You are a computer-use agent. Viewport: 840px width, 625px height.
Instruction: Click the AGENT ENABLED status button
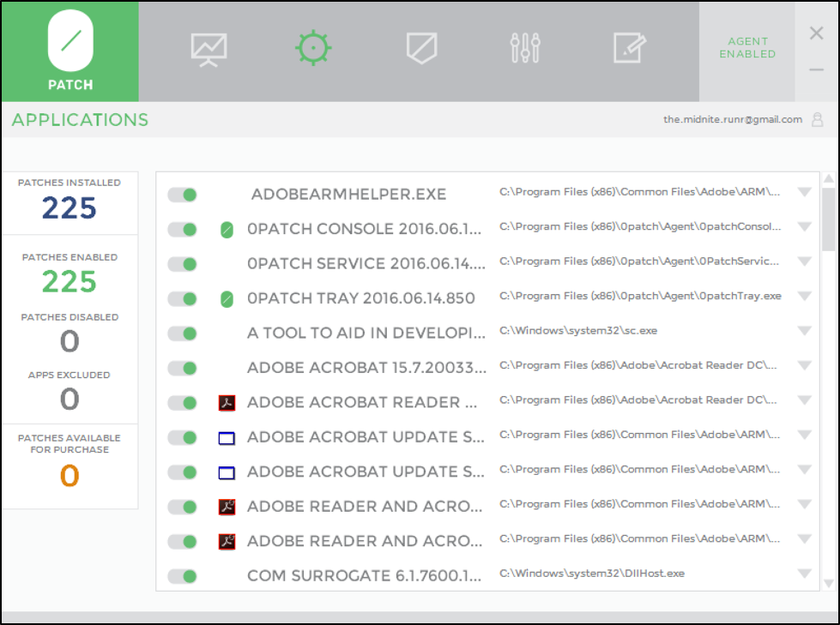(746, 48)
